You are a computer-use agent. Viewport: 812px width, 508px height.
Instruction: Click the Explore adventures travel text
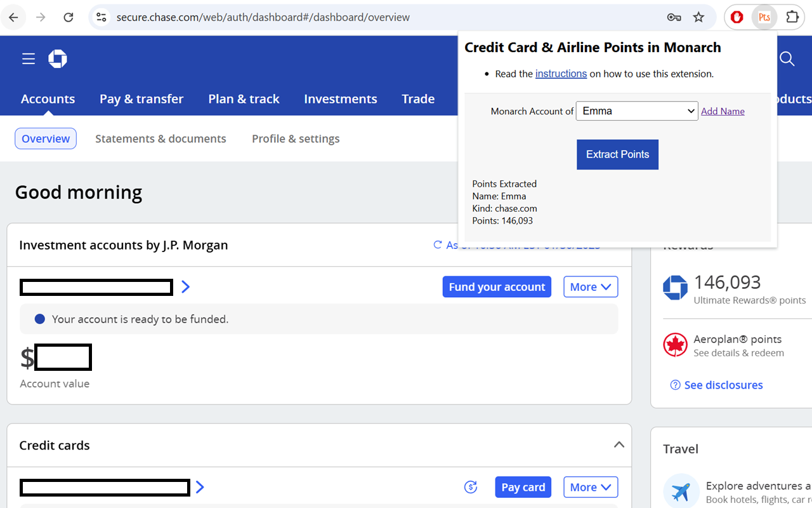(x=759, y=486)
